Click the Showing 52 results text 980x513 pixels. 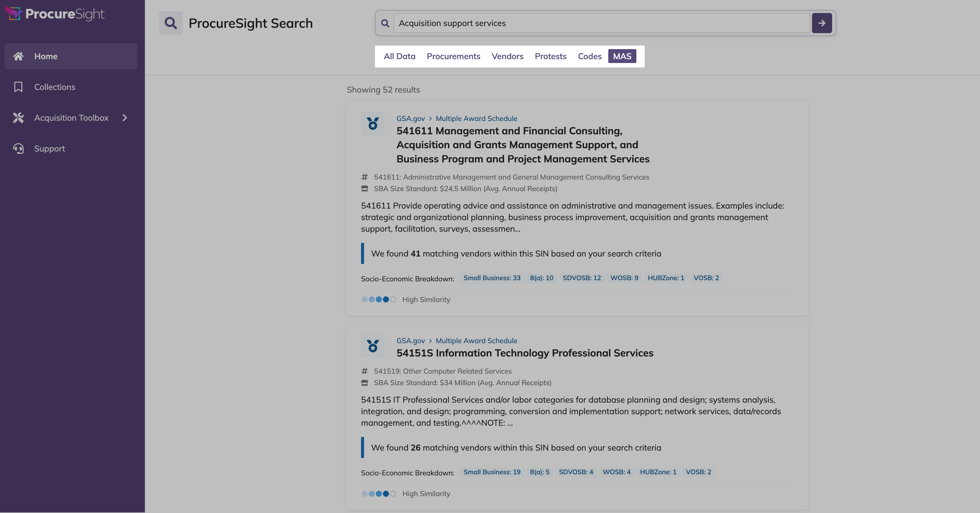[383, 90]
